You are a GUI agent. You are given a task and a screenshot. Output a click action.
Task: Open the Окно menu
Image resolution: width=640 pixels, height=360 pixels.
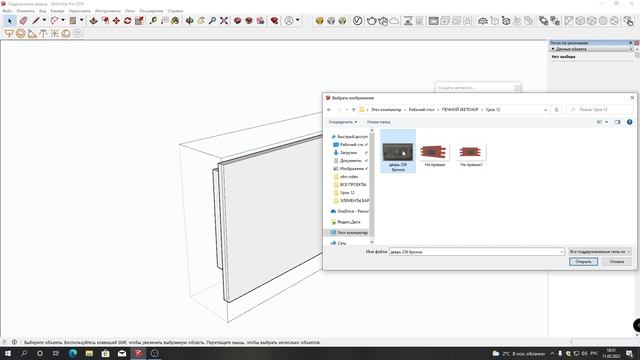pyautogui.click(x=130, y=11)
